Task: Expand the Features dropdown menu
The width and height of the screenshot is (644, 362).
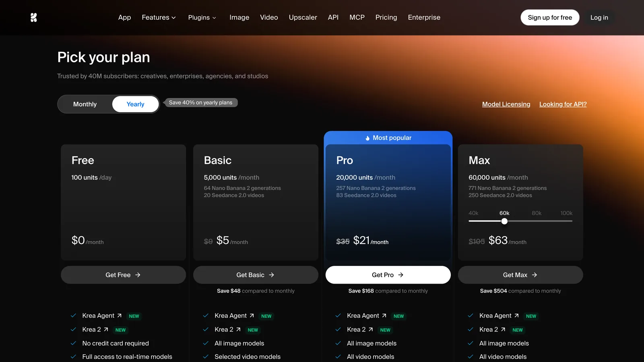Action: click(159, 17)
